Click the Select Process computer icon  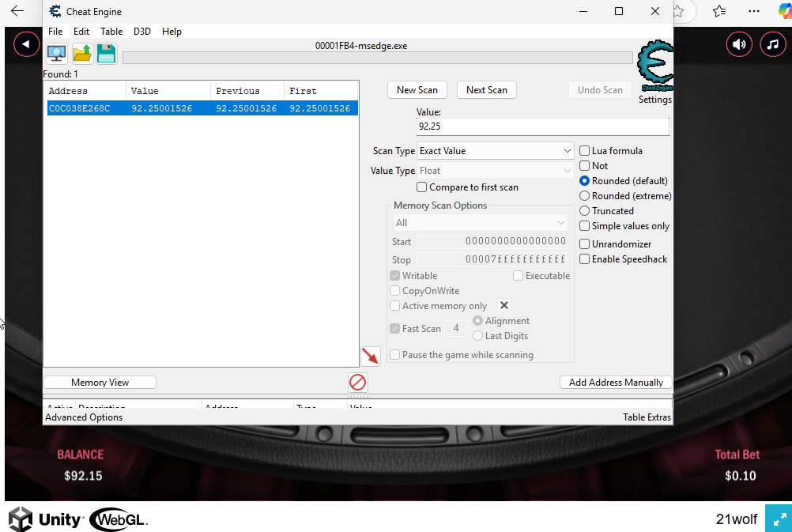click(57, 54)
